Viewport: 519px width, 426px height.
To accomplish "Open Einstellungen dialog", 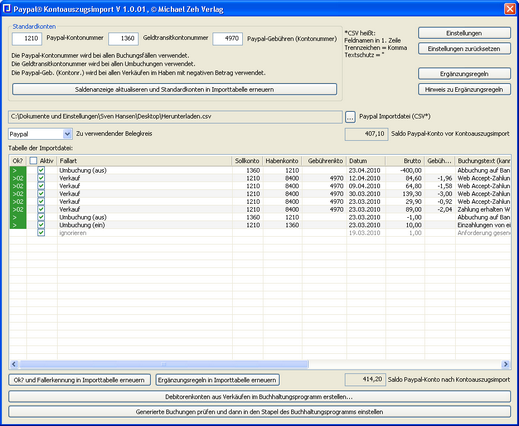I will point(464,33).
